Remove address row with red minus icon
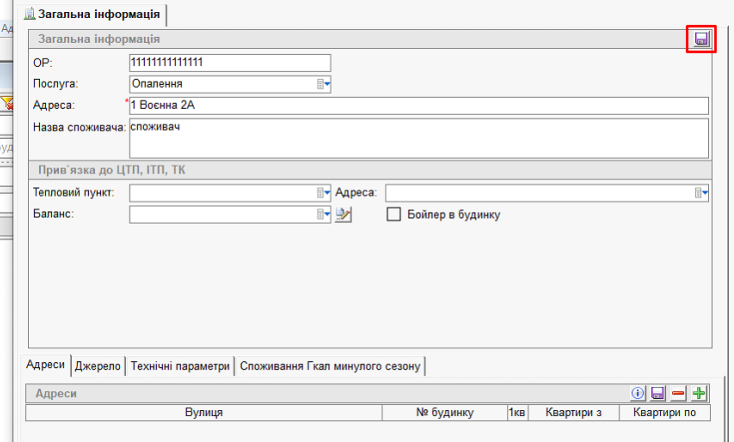Screen dimensions: 734x442 (x=678, y=394)
